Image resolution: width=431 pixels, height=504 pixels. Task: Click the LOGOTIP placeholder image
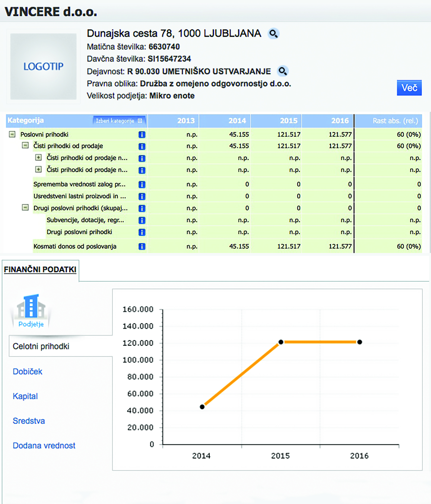pyautogui.click(x=43, y=66)
